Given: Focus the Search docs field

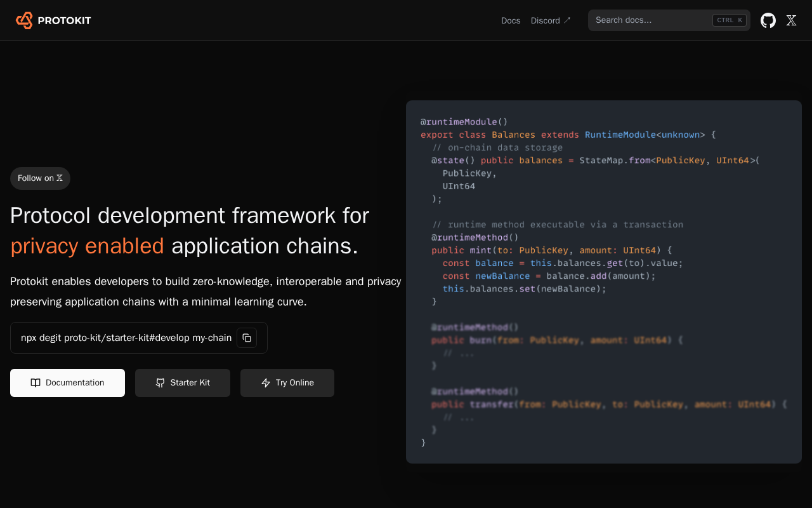Looking at the screenshot, I should click(x=669, y=20).
